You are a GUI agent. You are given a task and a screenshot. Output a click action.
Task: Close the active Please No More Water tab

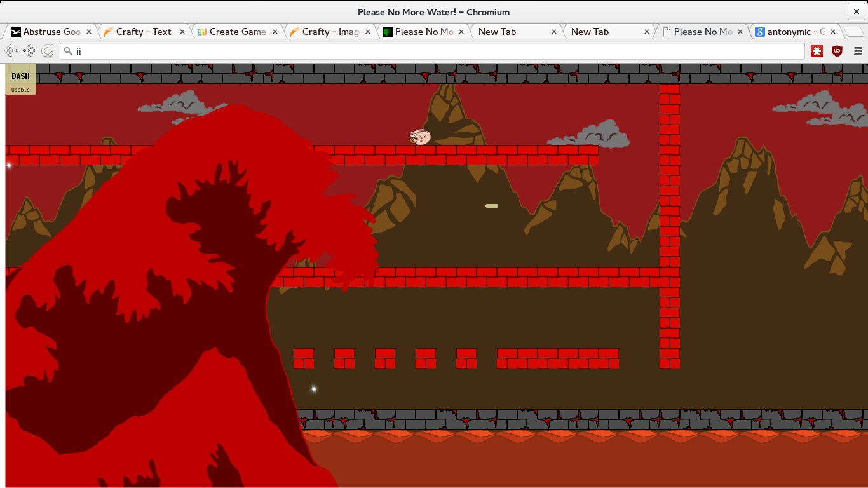coord(740,32)
